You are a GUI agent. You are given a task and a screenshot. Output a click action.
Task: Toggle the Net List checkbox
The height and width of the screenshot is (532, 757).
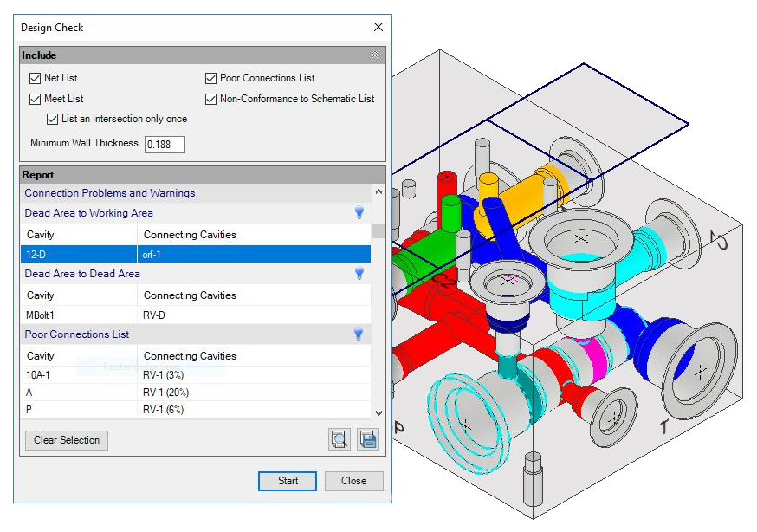tap(36, 79)
